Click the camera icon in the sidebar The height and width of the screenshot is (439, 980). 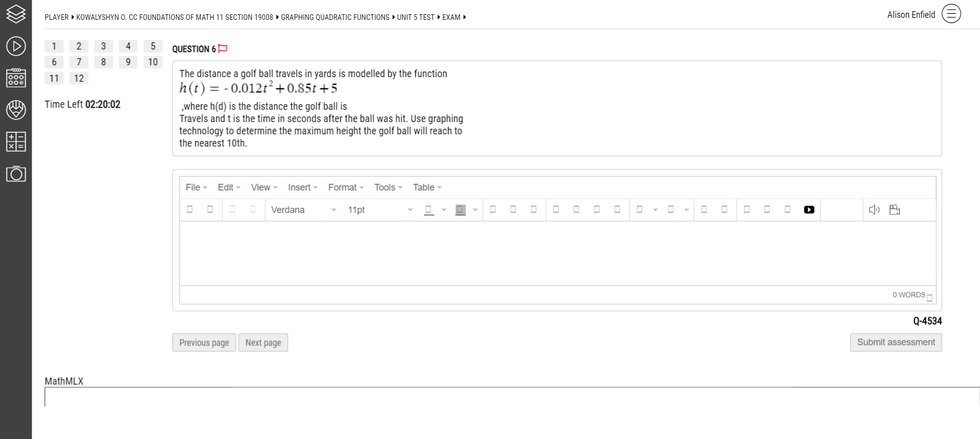[x=16, y=174]
